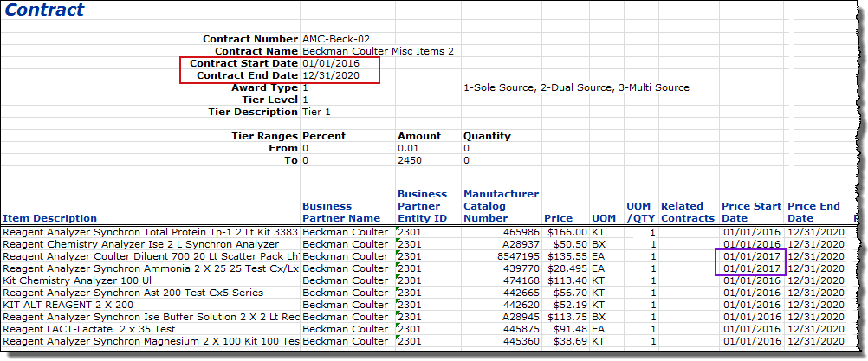Select the To amount cell 2450

[409, 161]
